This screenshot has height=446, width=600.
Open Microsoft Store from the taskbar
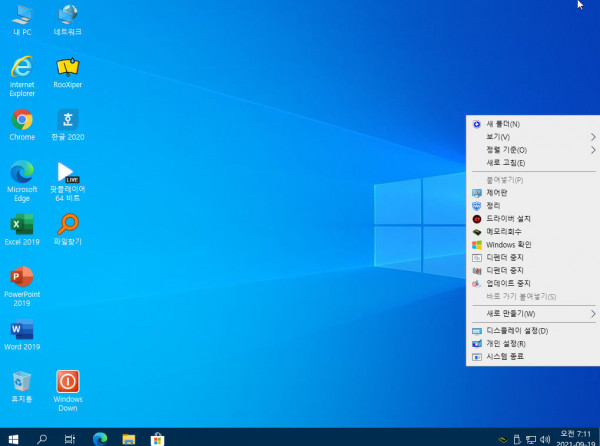[x=157, y=439]
